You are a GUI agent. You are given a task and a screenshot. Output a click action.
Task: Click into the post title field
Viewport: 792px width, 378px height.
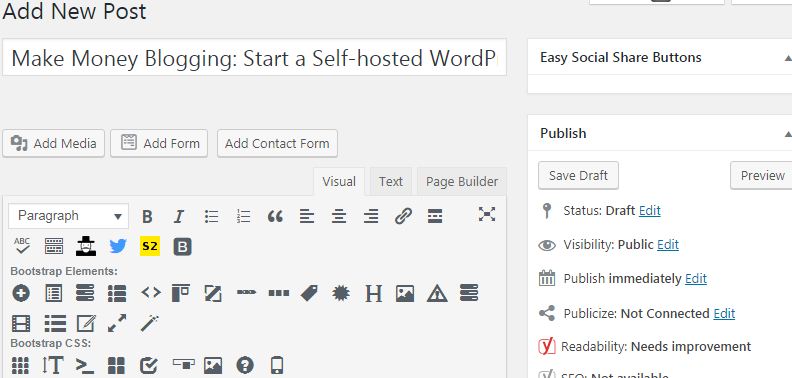(x=255, y=58)
